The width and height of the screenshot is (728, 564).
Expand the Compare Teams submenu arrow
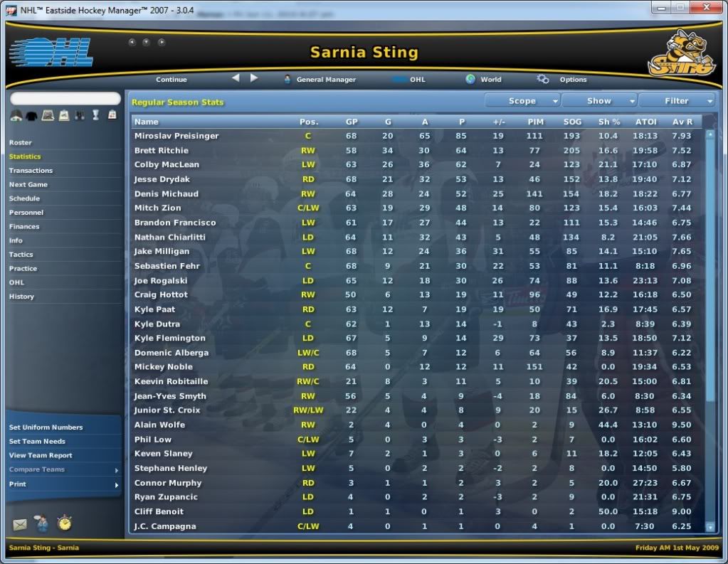[x=117, y=470]
